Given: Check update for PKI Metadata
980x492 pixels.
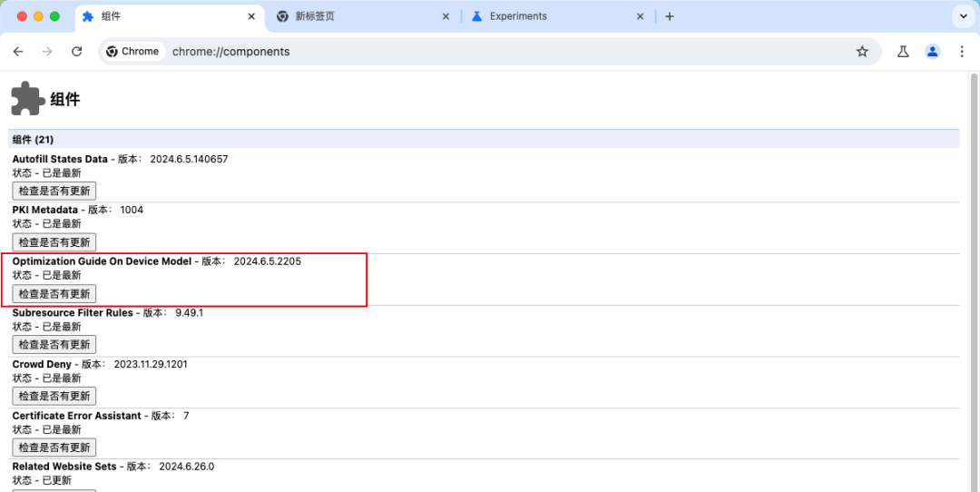Looking at the screenshot, I should click(x=54, y=242).
